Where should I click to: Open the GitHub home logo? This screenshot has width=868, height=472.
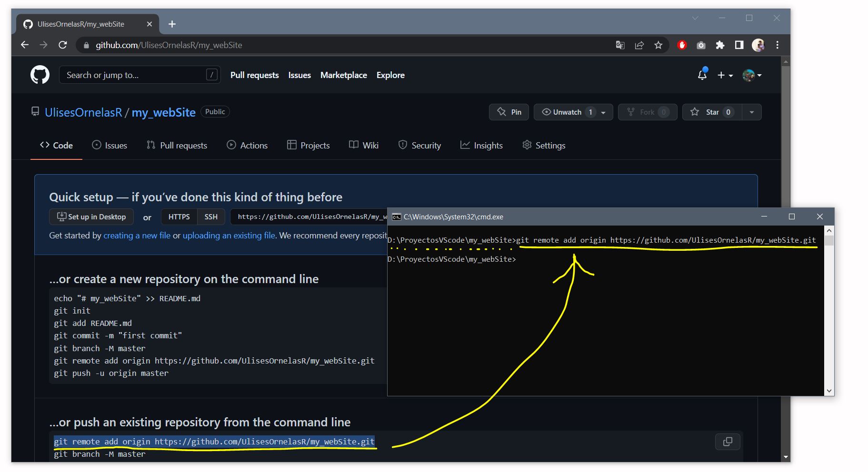point(40,75)
